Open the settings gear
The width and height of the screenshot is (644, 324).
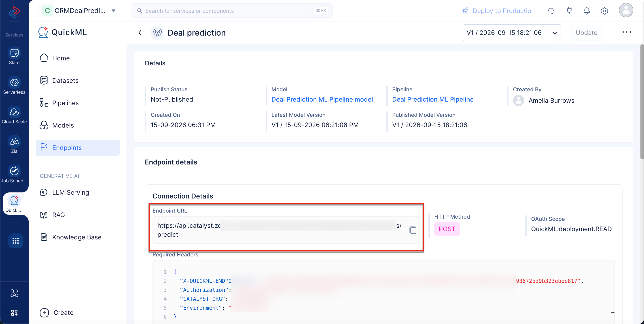coord(604,11)
